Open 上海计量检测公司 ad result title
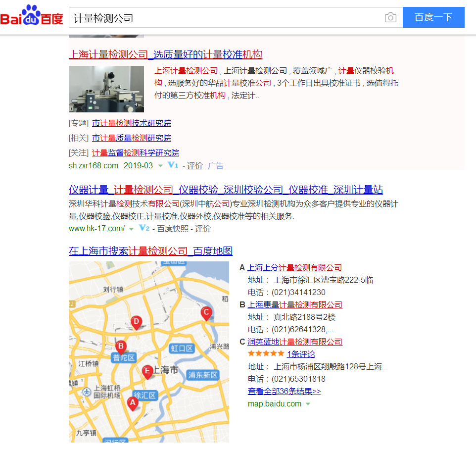Screen dimensions: 476x450 pyautogui.click(x=165, y=54)
